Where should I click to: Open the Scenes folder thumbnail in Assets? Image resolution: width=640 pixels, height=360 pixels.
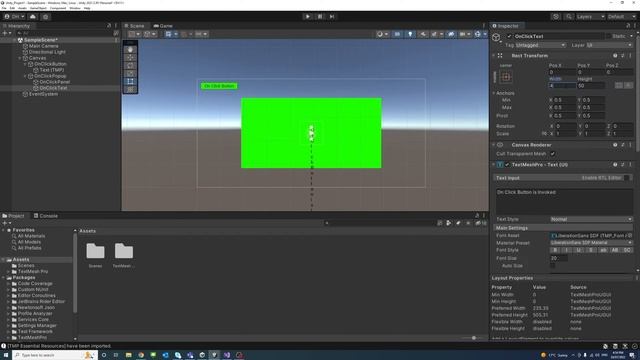(x=96, y=251)
